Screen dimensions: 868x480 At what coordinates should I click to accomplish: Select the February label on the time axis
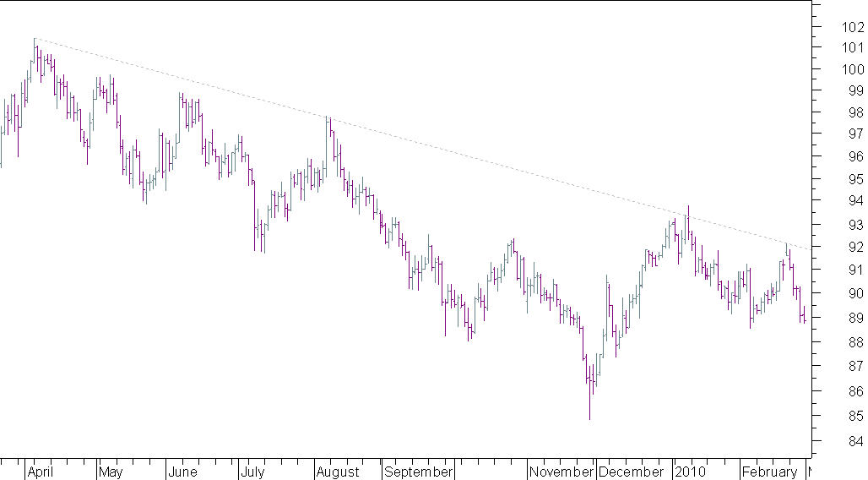coord(769,472)
